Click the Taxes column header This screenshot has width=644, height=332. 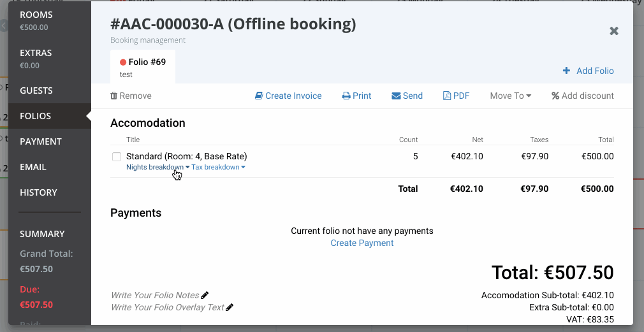click(x=539, y=140)
